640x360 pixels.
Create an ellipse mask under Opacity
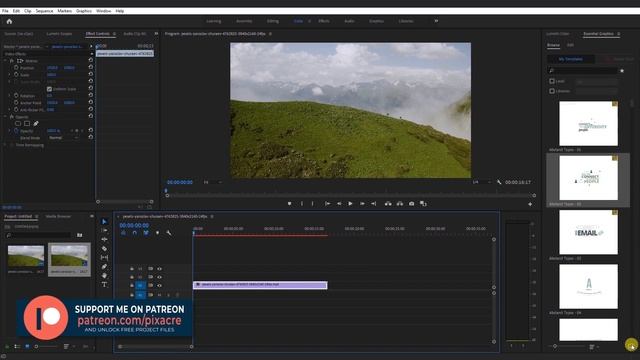(x=18, y=124)
